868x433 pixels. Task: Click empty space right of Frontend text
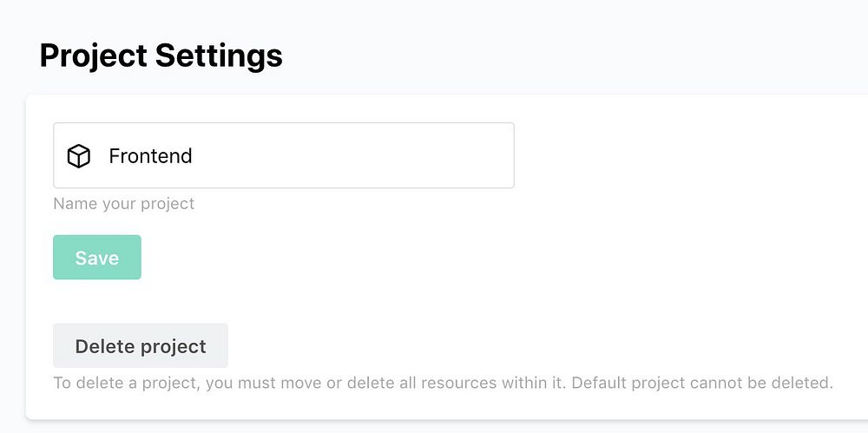(x=365, y=156)
